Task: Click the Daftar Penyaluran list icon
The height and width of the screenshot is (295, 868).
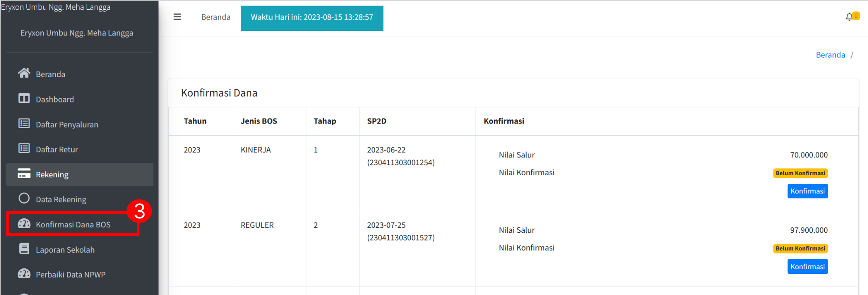Action: (x=24, y=124)
